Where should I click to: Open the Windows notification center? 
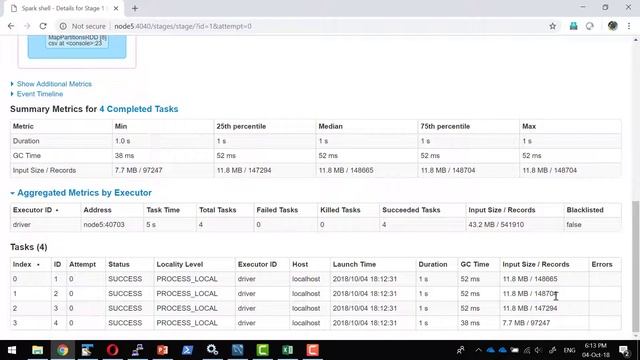point(624,350)
